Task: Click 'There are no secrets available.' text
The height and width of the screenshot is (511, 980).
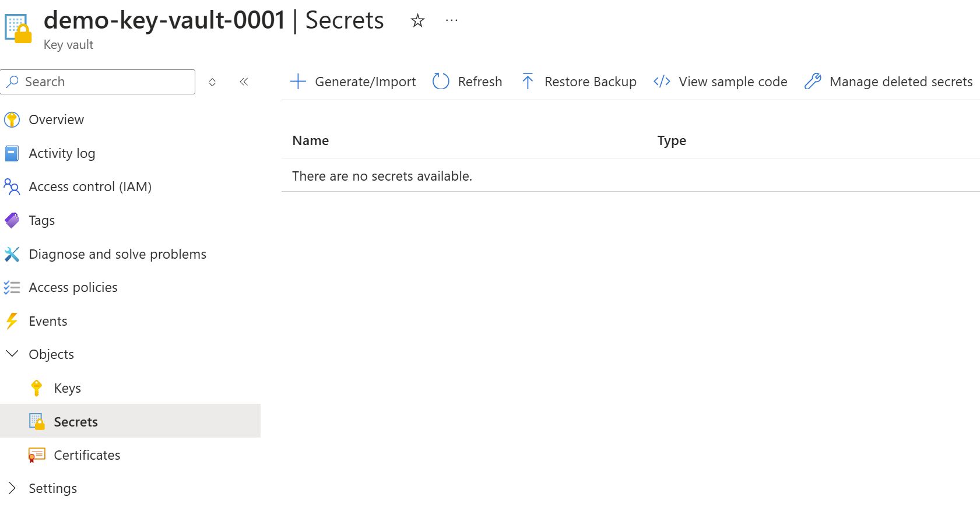Action: point(382,176)
